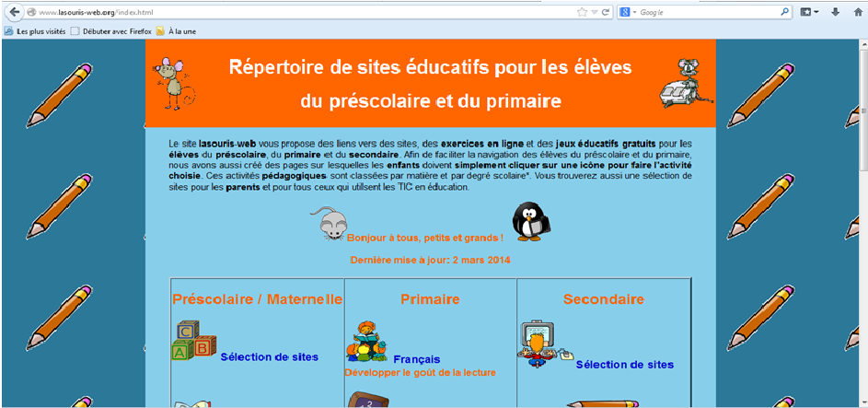868x408 pixels.
Task: Click the search magnifying glass icon
Action: click(x=785, y=12)
